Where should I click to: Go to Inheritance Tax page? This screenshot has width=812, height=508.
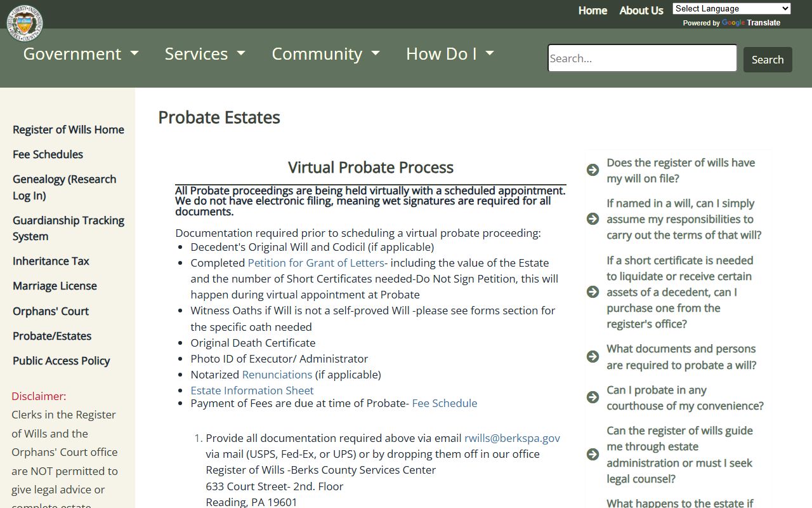click(51, 261)
